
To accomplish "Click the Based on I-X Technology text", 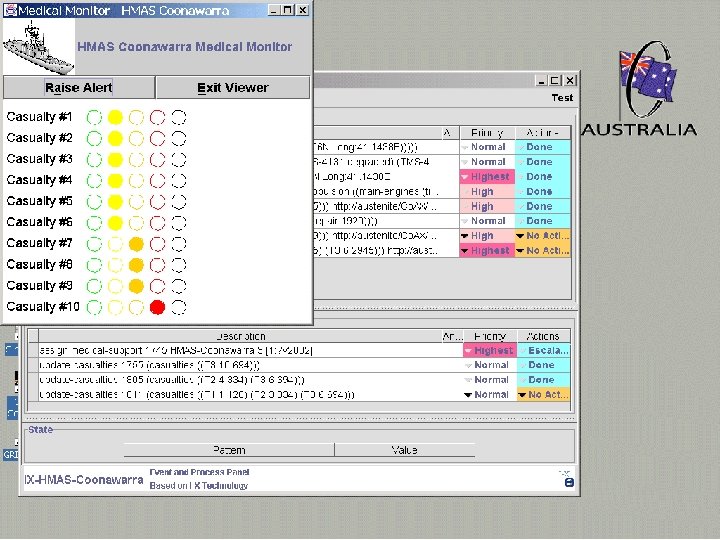I will coord(198,486).
